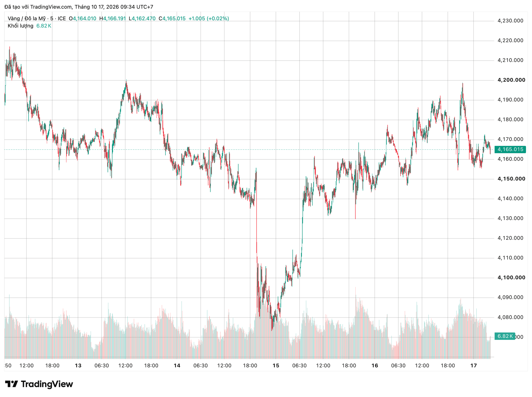Click the 4,080.000 price axis label
Screen dimensions: 532x397
[x=510, y=317]
